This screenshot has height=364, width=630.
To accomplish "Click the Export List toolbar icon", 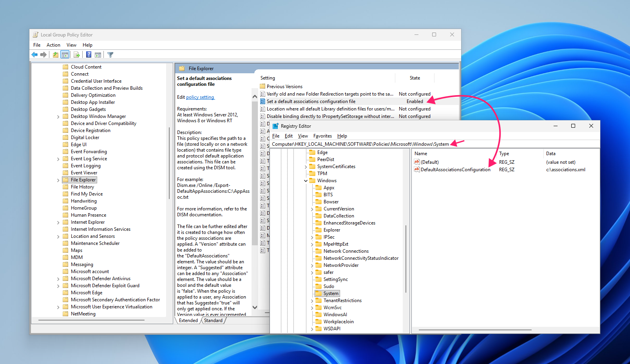I will click(77, 55).
